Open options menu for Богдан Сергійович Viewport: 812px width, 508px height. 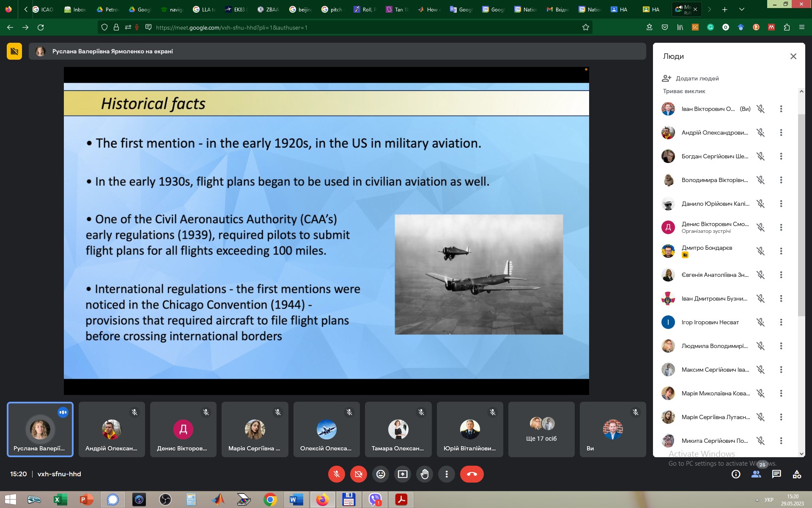pos(781,156)
